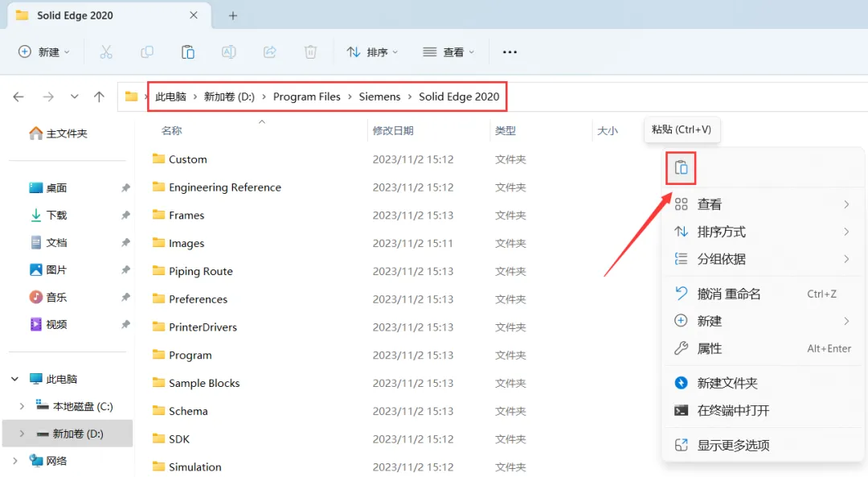Open 分组依据 submenu in context menu

coord(762,259)
